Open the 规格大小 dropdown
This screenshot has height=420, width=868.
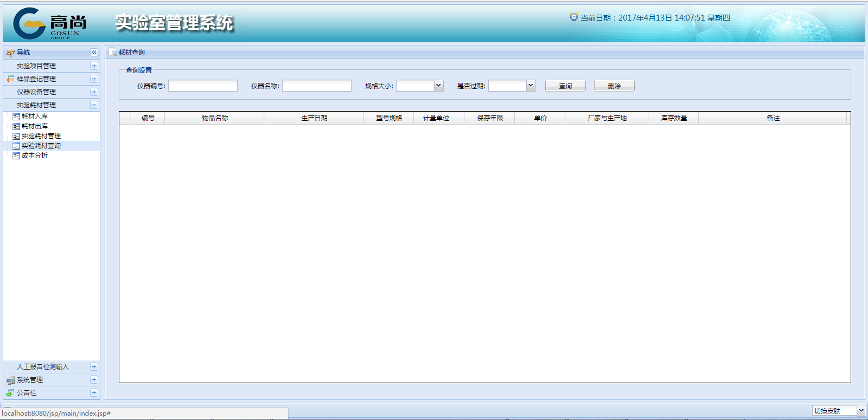[438, 86]
